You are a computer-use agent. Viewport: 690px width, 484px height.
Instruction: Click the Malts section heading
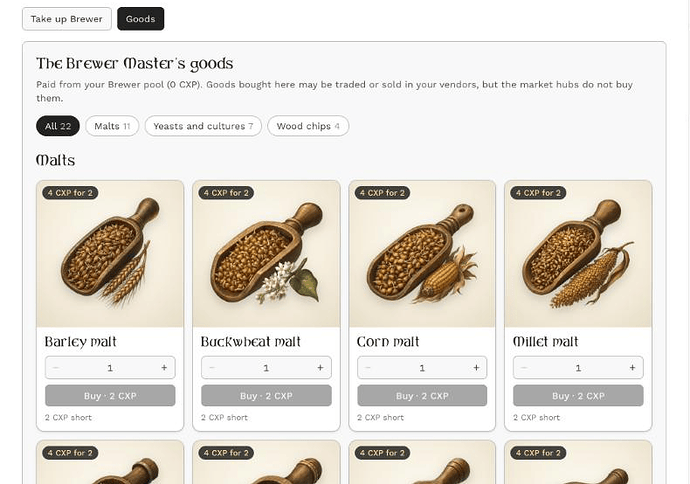[55, 160]
